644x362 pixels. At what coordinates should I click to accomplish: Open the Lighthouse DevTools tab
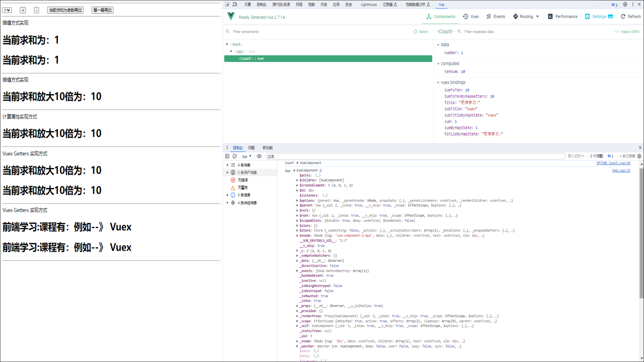pos(368,5)
